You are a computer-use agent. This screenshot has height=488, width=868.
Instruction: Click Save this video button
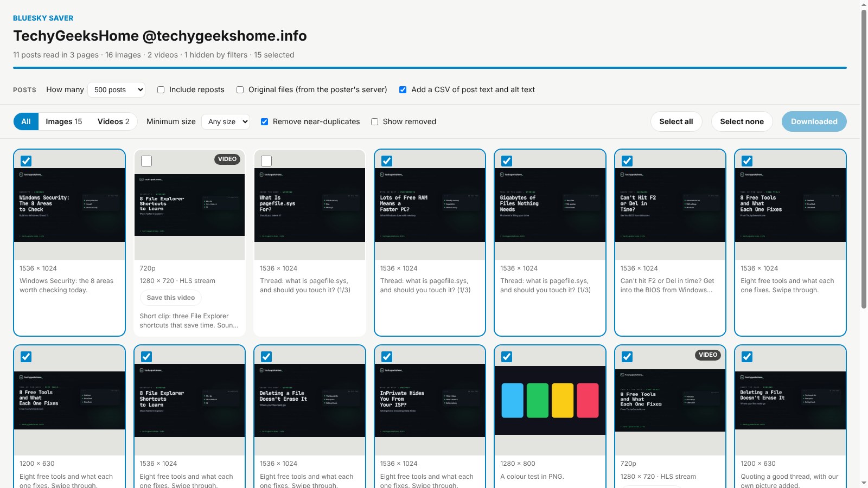(171, 298)
